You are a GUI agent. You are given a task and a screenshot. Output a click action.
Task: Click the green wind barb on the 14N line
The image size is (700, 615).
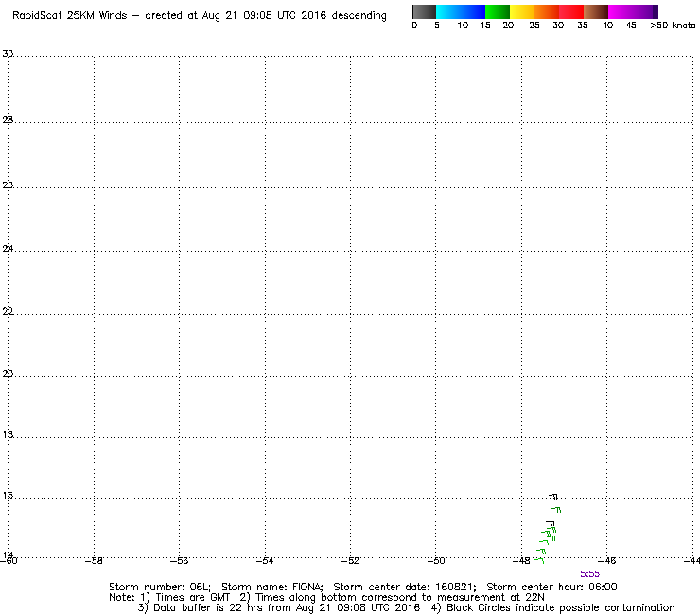539,560
